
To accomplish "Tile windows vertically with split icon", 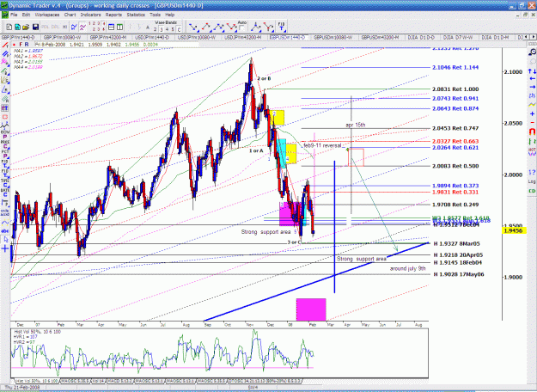I will tap(120, 27).
